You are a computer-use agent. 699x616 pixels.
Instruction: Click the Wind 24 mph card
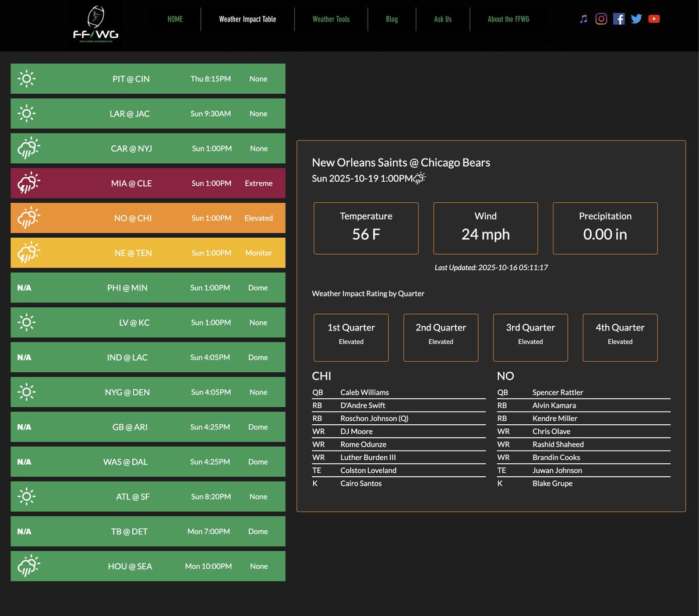coord(486,228)
